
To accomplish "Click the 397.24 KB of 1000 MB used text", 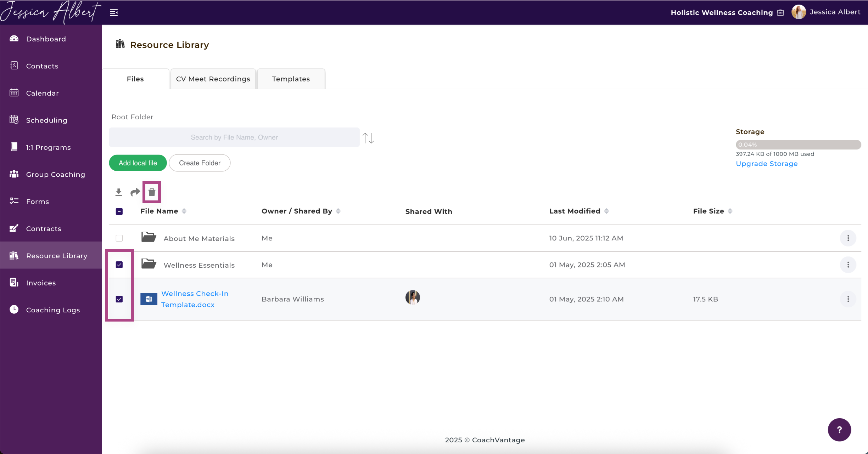I will [775, 154].
